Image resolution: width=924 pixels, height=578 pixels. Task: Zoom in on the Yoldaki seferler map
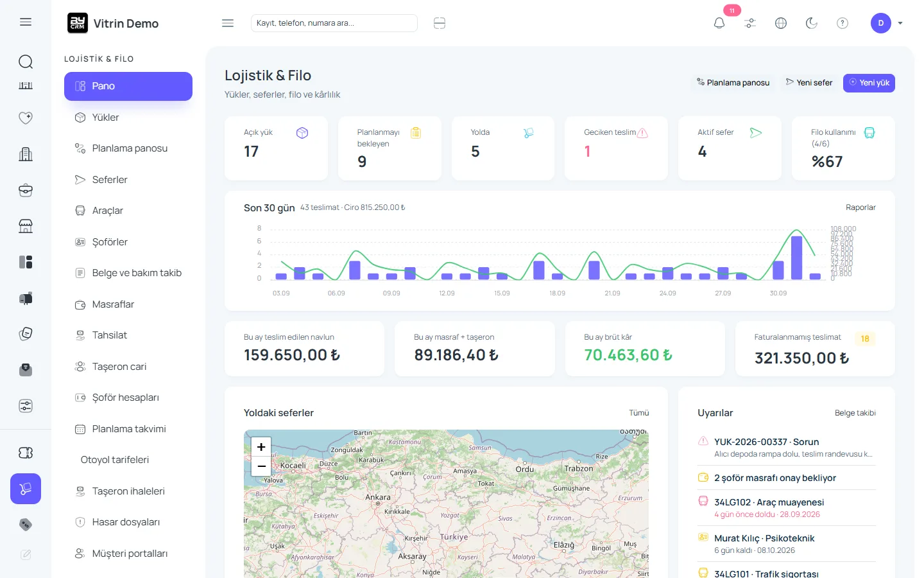coord(261,446)
